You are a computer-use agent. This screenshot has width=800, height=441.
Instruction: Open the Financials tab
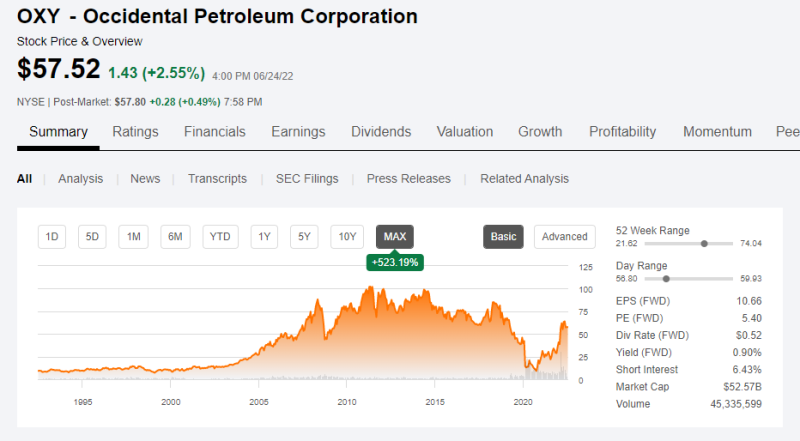point(215,132)
